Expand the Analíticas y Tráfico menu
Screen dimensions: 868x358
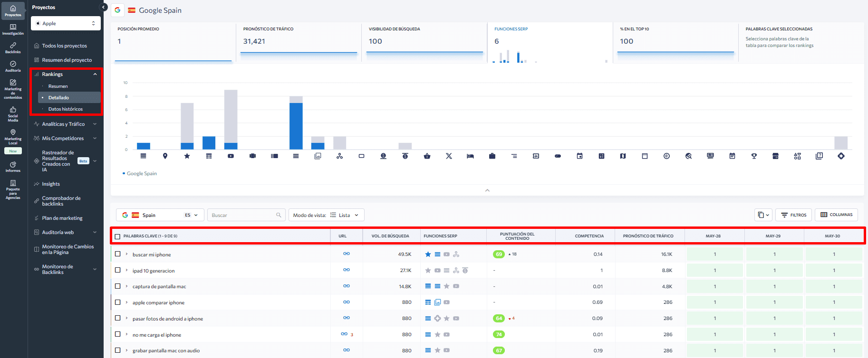tap(66, 124)
